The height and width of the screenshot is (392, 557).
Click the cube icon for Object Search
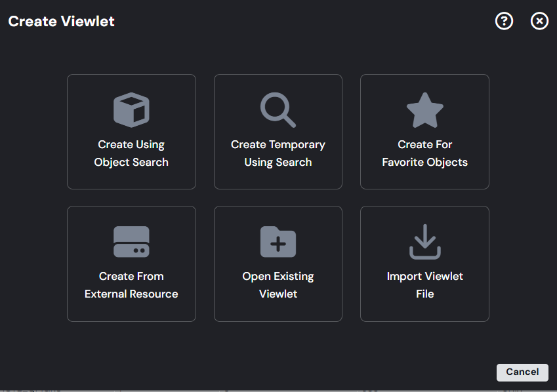click(x=131, y=109)
